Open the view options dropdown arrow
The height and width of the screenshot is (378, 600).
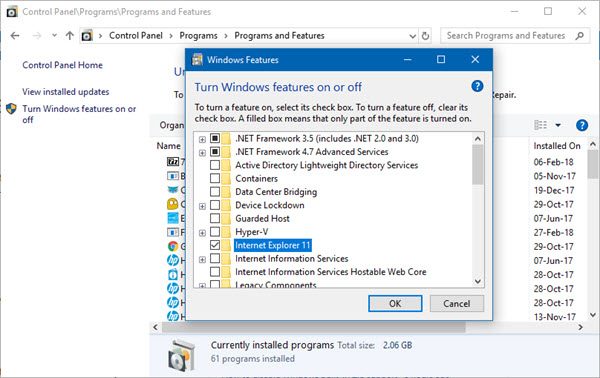tap(558, 125)
